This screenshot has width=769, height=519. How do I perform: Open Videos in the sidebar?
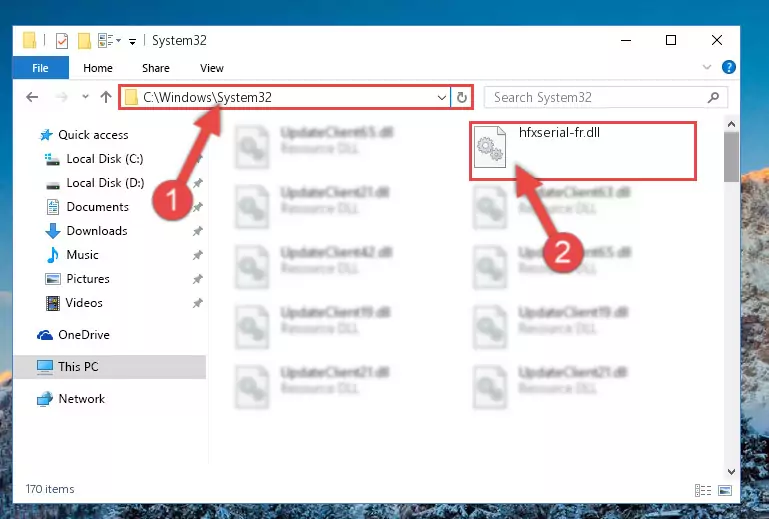[x=74, y=303]
